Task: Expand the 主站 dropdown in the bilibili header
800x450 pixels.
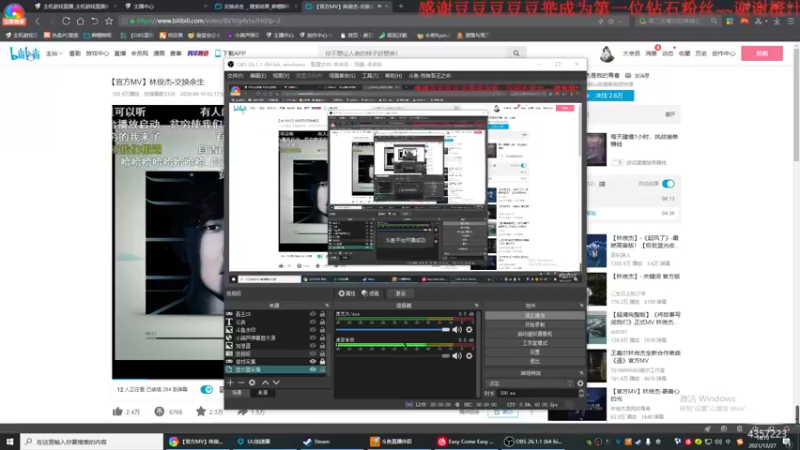Action: (x=54, y=53)
